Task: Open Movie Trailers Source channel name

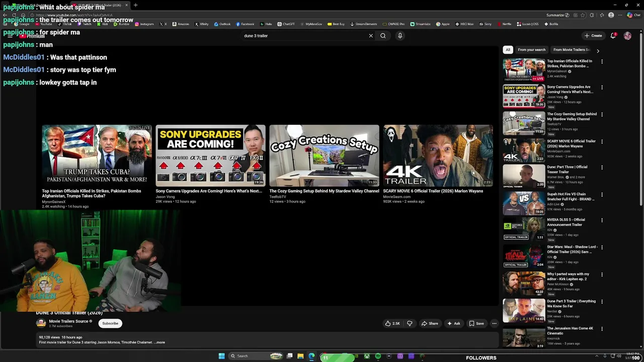Action: click(68, 321)
